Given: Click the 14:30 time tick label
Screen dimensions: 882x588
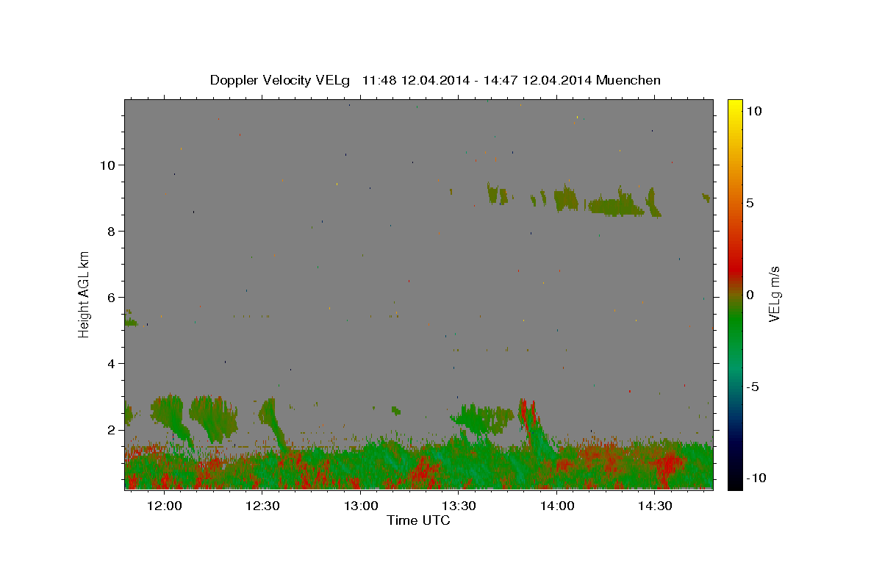Looking at the screenshot, I should pyautogui.click(x=655, y=506).
